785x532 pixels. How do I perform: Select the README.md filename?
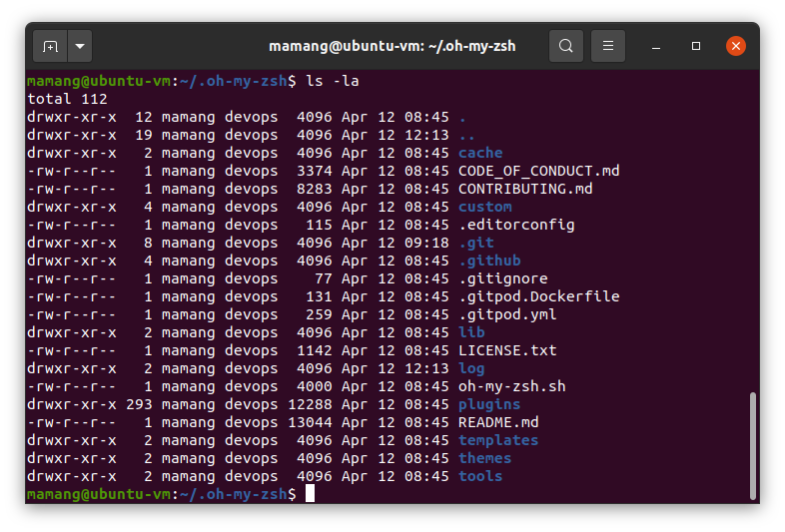[498, 422]
